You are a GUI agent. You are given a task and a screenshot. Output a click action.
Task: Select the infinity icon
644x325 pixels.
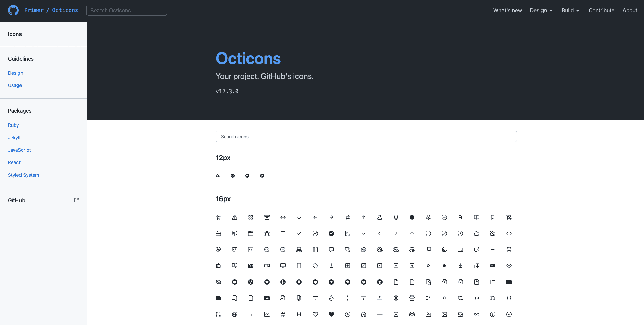[477, 314]
